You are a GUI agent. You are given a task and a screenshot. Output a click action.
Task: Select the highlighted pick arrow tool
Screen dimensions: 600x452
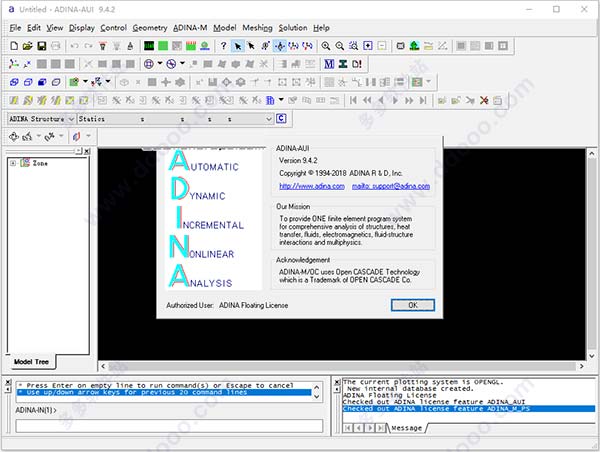[x=238, y=46]
